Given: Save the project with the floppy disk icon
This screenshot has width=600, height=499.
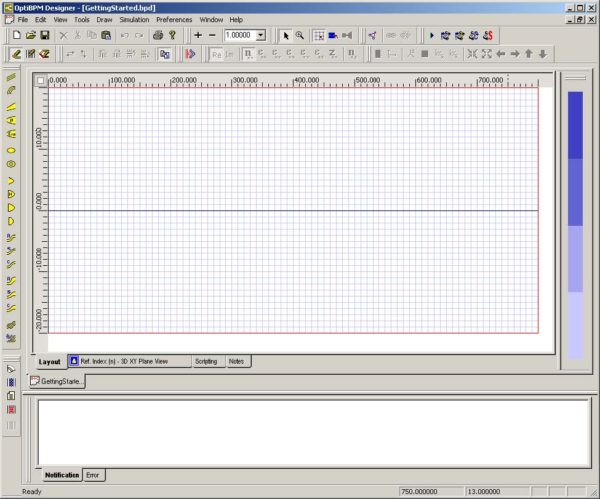Looking at the screenshot, I should pos(45,35).
